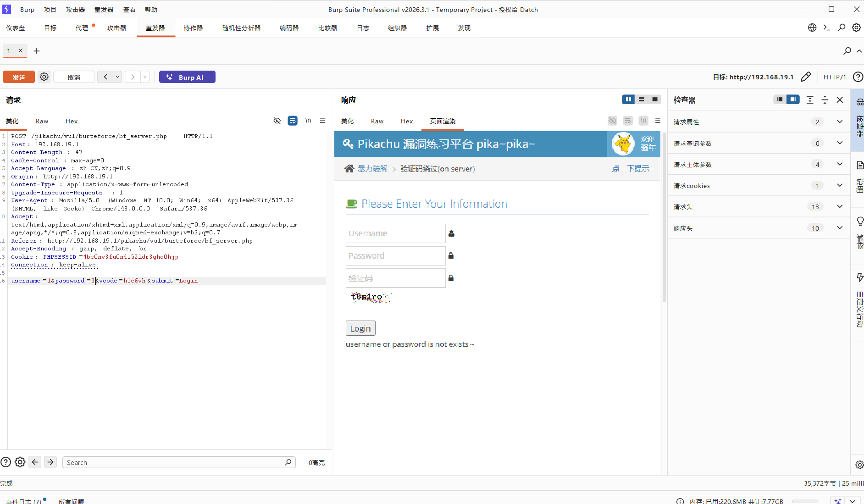The width and height of the screenshot is (864, 504).
Task: Toggle non-printable \n characters in the response pane
Action: point(643,121)
